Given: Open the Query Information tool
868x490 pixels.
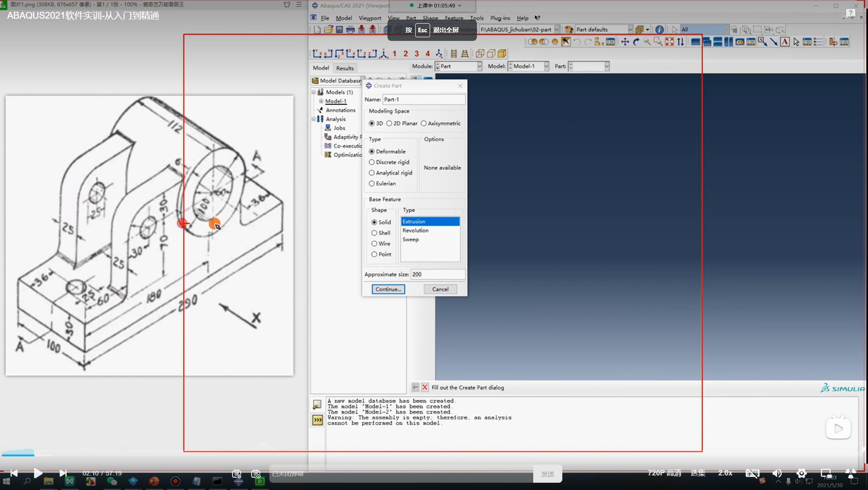Looking at the screenshot, I should click(660, 29).
